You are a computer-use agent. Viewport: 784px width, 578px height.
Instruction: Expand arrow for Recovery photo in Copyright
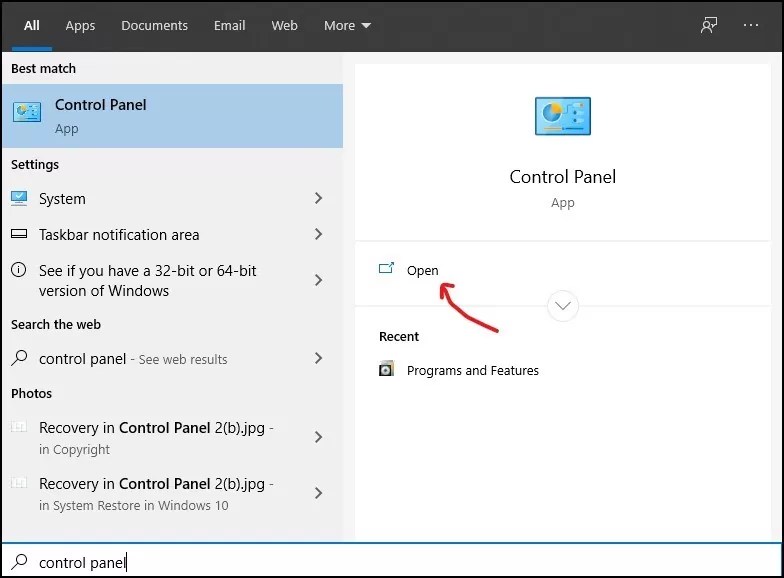click(x=318, y=437)
